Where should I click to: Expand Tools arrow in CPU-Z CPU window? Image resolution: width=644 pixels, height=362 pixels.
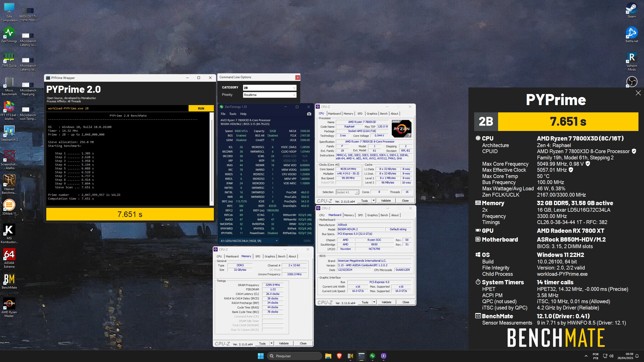point(374,201)
